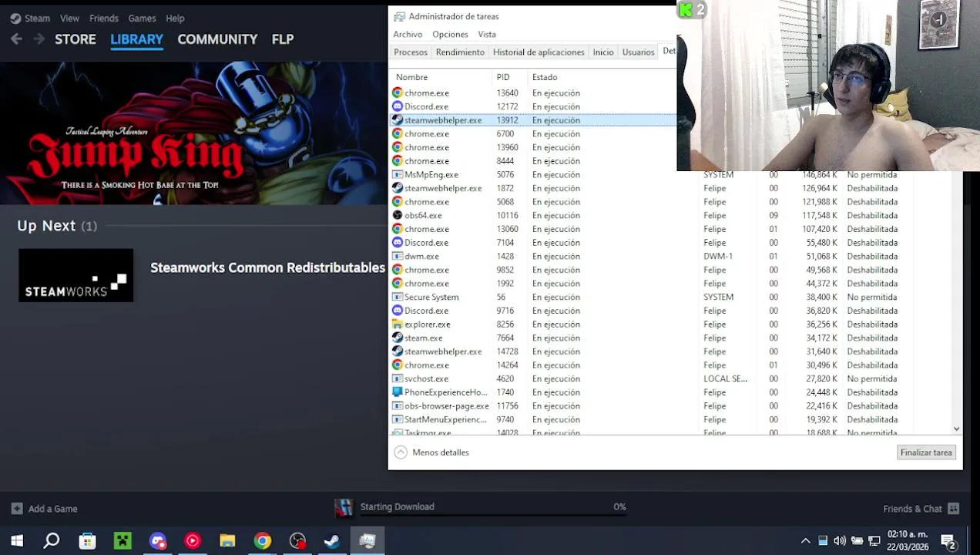980x555 pixels.
Task: Open the YouTube Music taskbar icon
Action: [193, 541]
